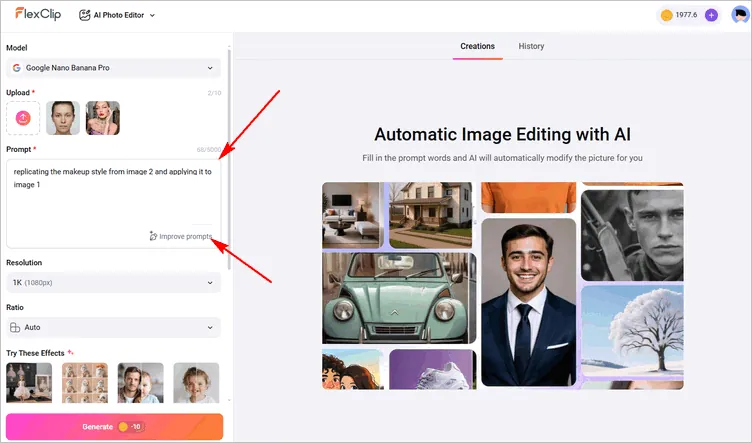752x443 pixels.
Task: Click the ratio icon beside Auto
Action: click(x=15, y=327)
